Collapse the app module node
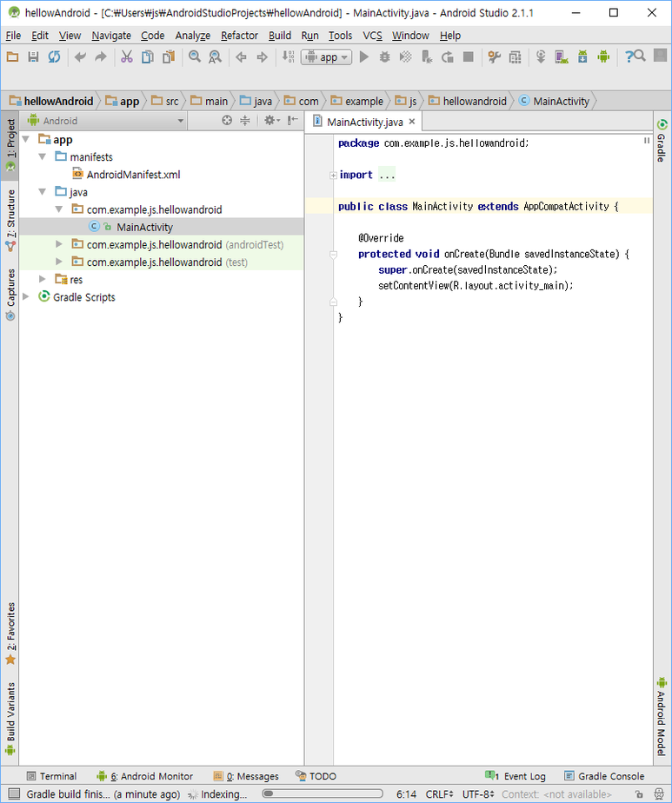 (26, 140)
